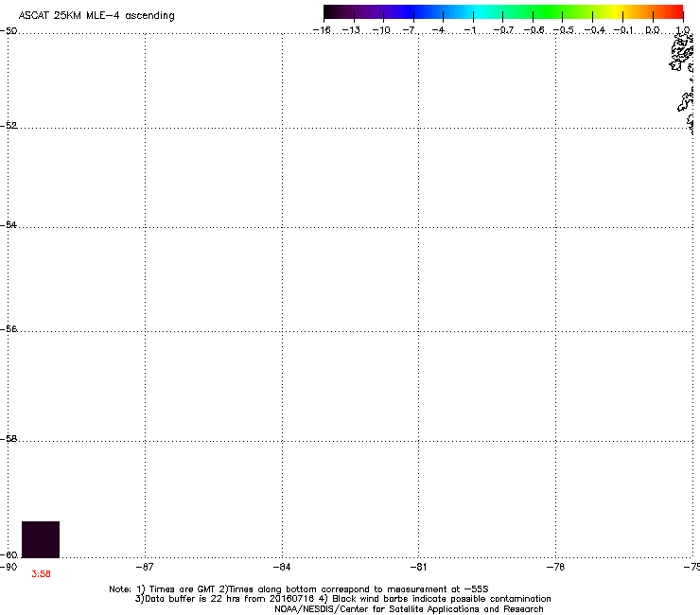This screenshot has height=615, width=700.
Task: Click the -0.7 color bar label
Action: 503,30
